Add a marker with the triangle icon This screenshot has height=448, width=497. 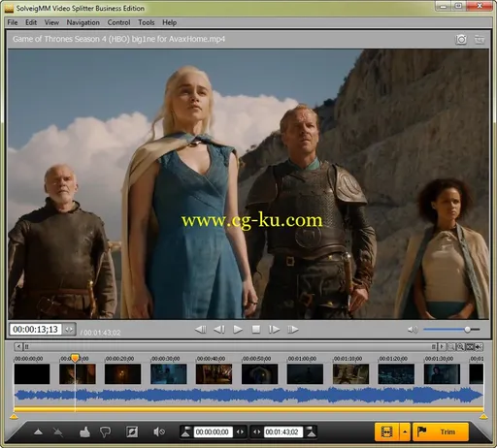click(x=38, y=432)
